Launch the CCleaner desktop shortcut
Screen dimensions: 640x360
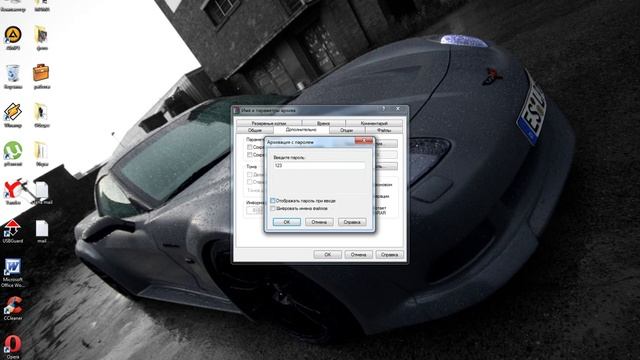click(x=13, y=307)
